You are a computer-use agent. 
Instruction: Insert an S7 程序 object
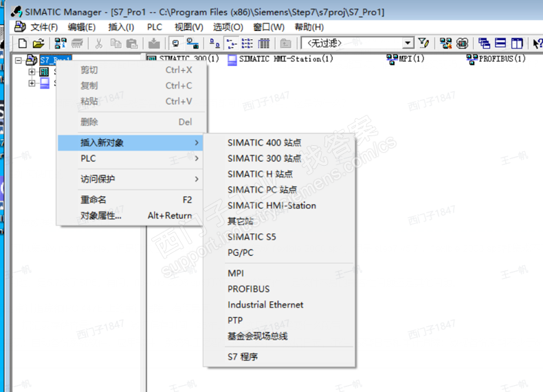pos(280,357)
